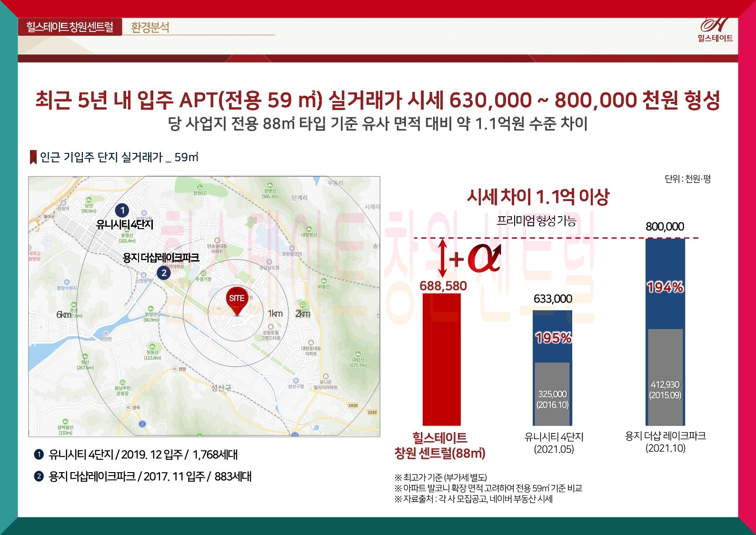
Task: Click 용지 더샵 레이크파크 (2021.10) axis label
Action: [666, 442]
